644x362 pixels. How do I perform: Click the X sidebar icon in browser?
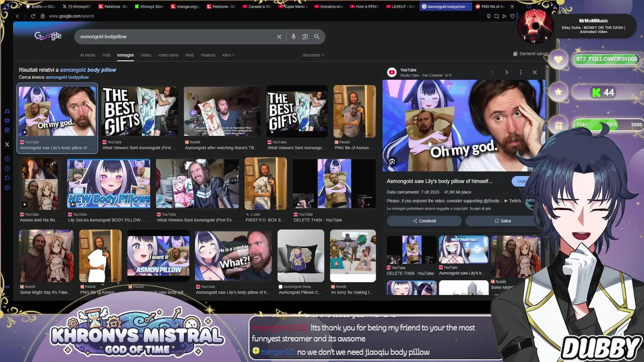(7, 144)
